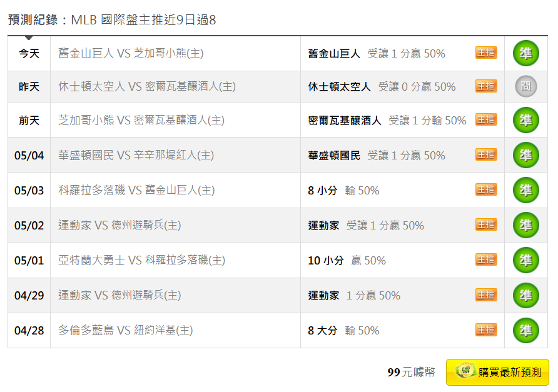Select the 今天 date tab
This screenshot has height=392, width=558.
(29, 54)
